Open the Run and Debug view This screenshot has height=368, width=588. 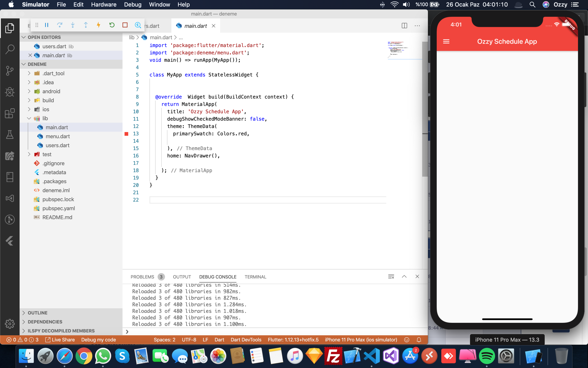10,92
